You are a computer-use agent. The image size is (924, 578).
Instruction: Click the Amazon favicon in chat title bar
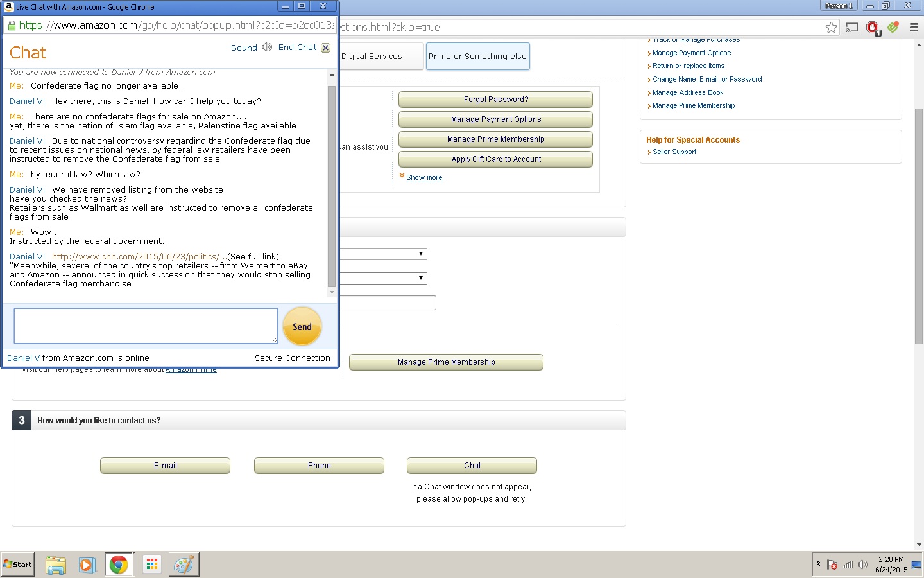point(8,6)
